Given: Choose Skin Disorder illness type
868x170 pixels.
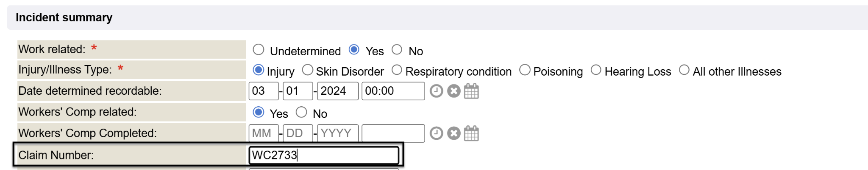Looking at the screenshot, I should pyautogui.click(x=307, y=70).
